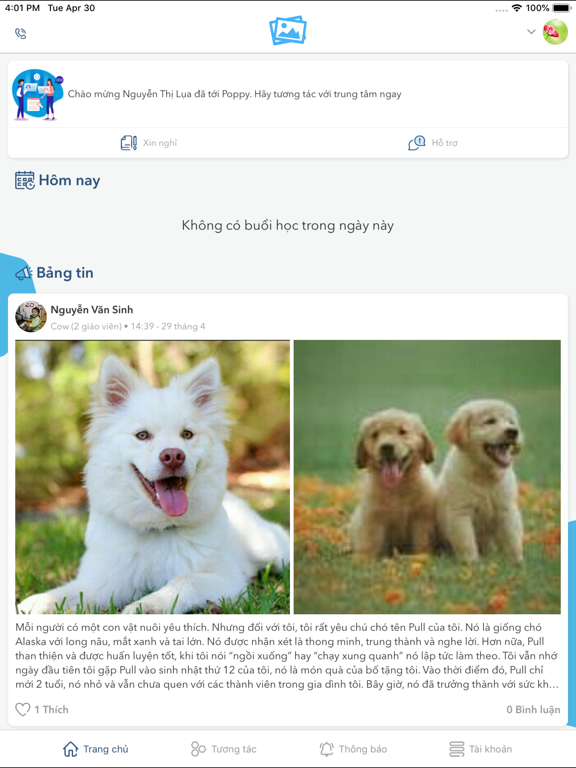
Task: View the white dog photo
Action: [152, 477]
